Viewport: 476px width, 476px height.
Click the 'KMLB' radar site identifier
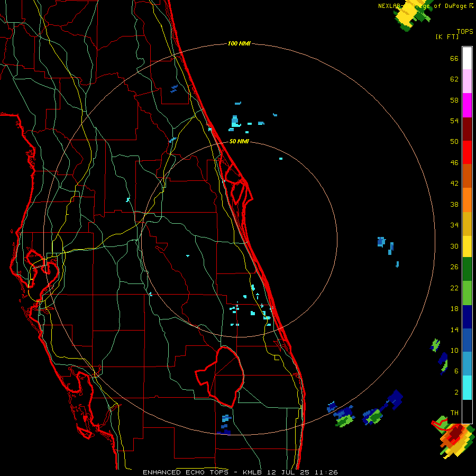[x=253, y=472]
